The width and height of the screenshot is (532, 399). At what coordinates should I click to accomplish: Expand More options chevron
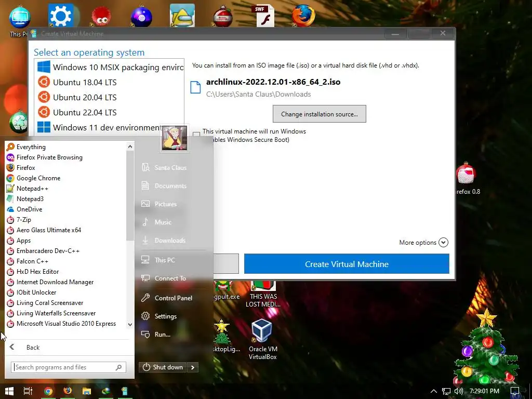click(x=443, y=243)
